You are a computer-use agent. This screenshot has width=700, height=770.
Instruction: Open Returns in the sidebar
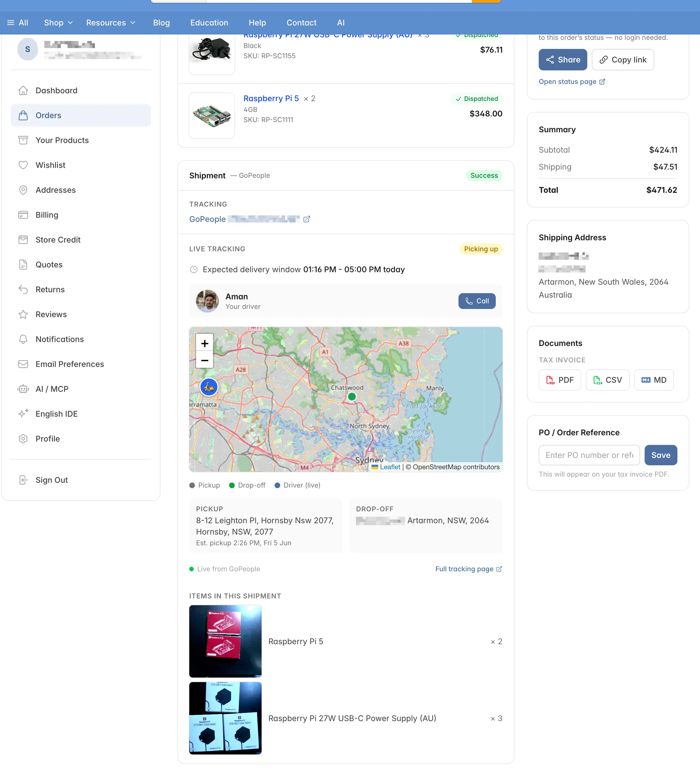(81, 289)
